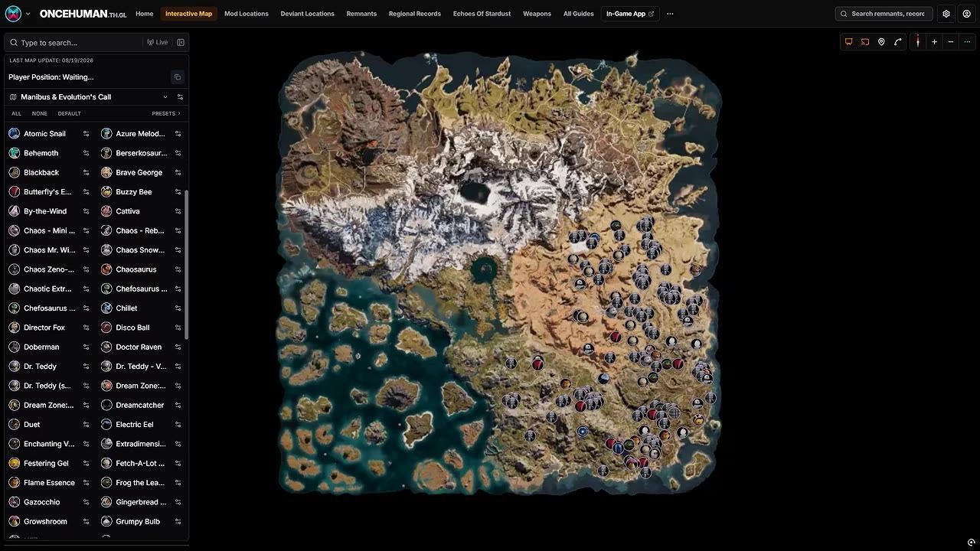Open settings sliders for Buzzy Bee
Image resolution: width=980 pixels, height=551 pixels.
point(178,192)
